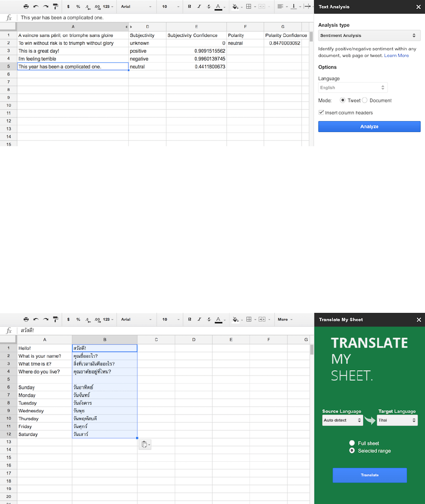Format as percent in the Translate sheet toolbar
425x504 pixels.
(78, 319)
